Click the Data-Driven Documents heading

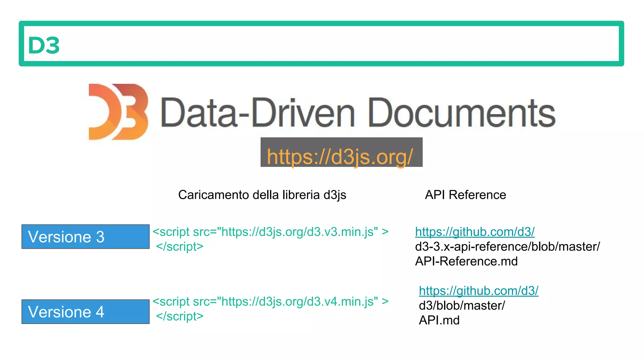(358, 112)
